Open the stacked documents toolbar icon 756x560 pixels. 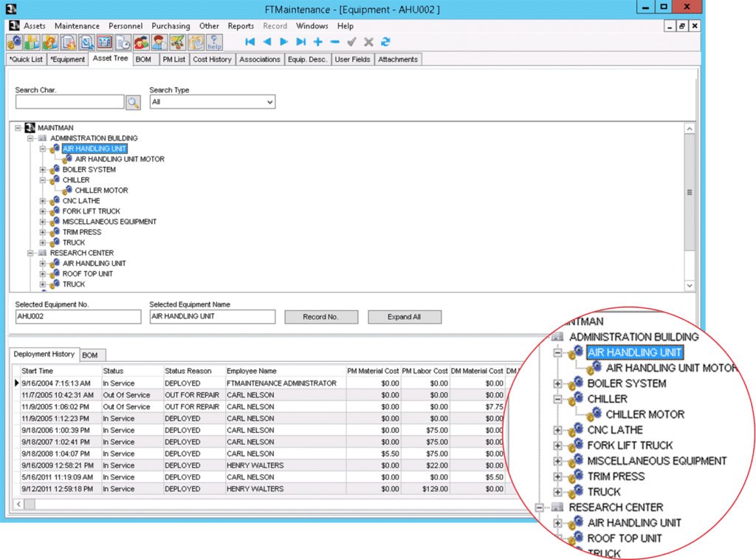pos(69,42)
